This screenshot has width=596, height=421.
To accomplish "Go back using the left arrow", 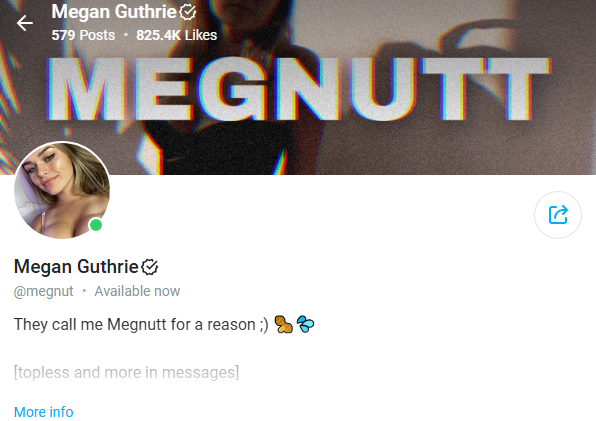I will tap(25, 23).
